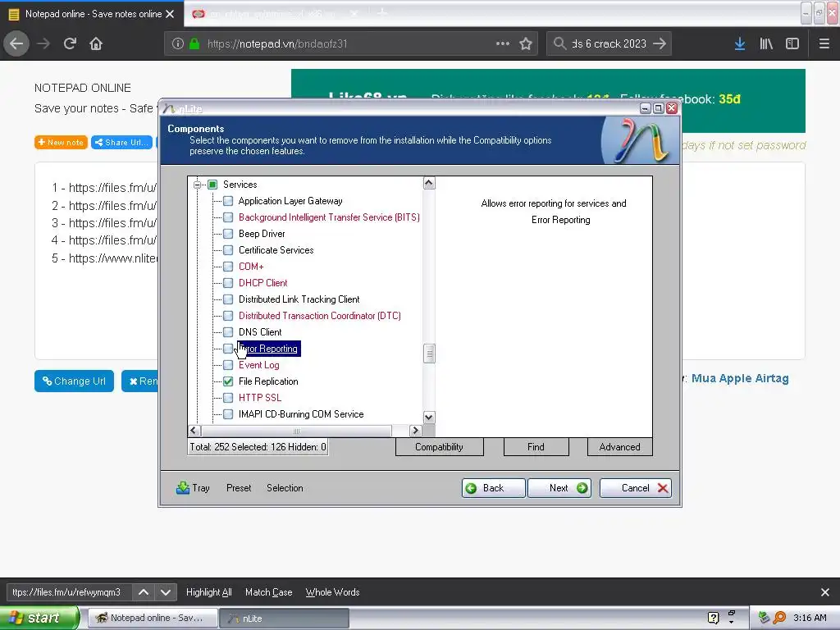Click the Advanced button
The image size is (840, 630).
coord(620,447)
